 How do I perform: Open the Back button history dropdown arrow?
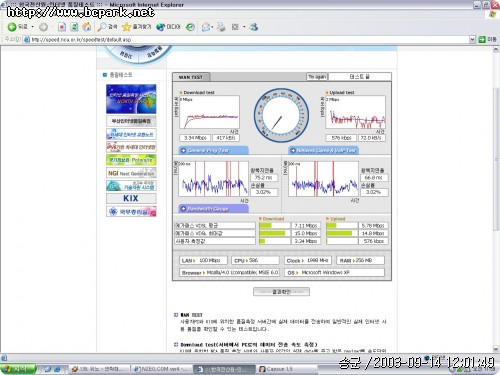(x=33, y=27)
